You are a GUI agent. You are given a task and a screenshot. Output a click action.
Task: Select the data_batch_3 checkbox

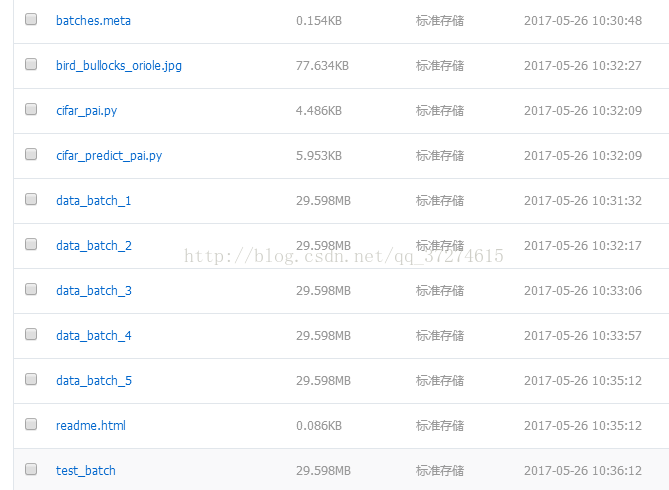pos(31,289)
